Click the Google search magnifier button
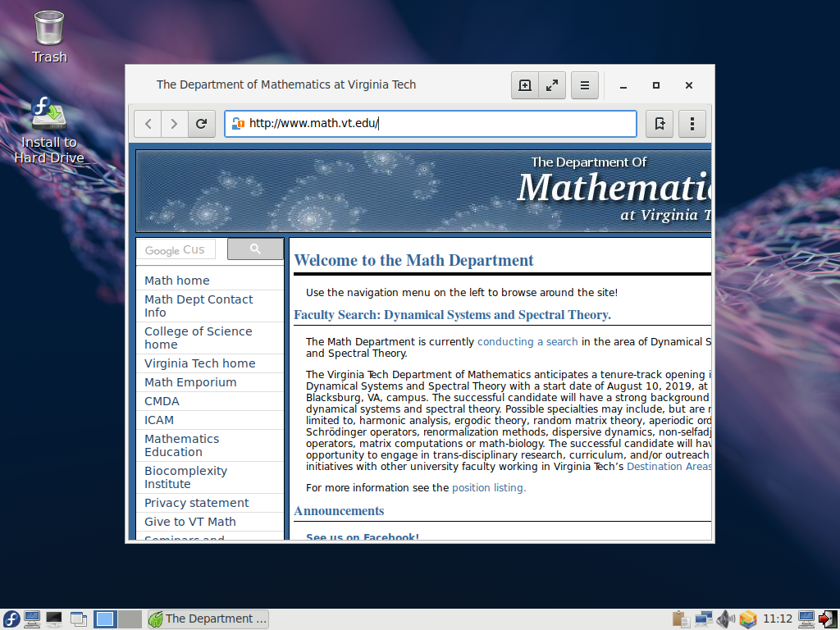Image resolution: width=840 pixels, height=630 pixels. pos(256,249)
